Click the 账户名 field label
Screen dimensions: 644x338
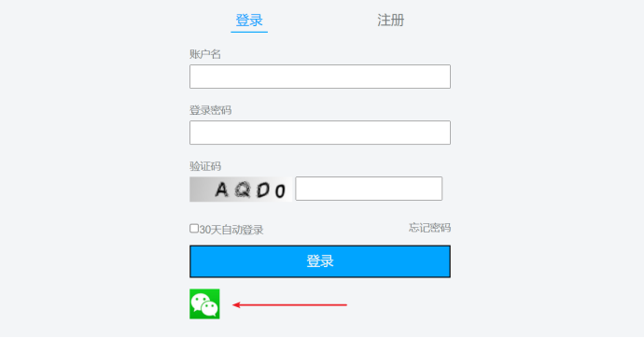pyautogui.click(x=205, y=54)
